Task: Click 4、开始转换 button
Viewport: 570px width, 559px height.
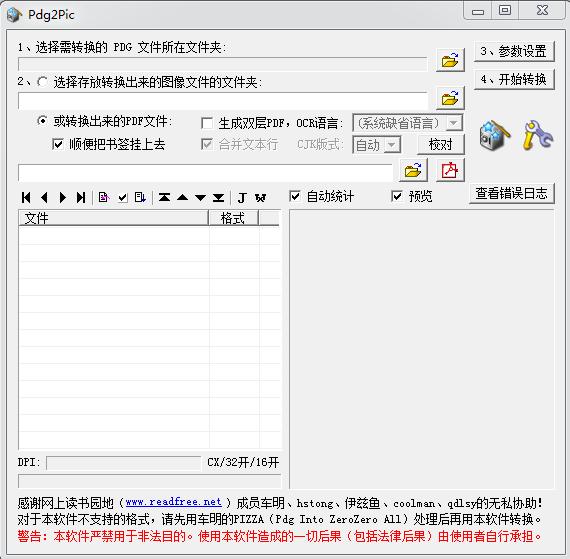Action: pos(514,79)
